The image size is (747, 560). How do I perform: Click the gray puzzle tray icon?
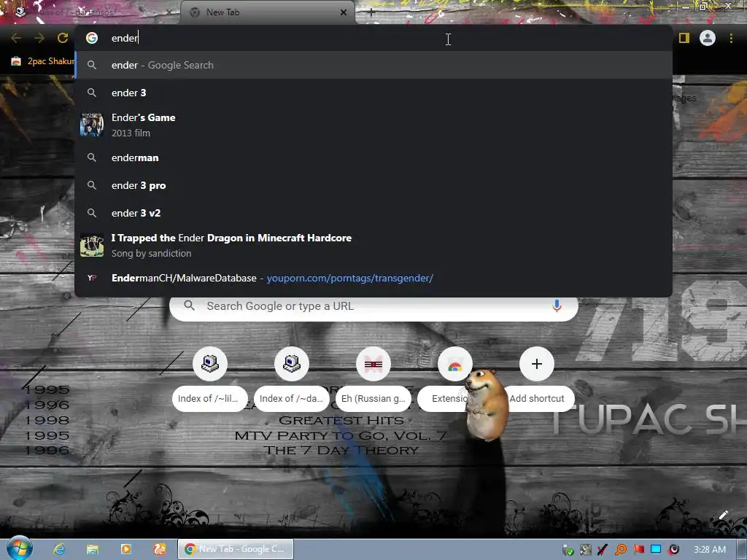586,550
